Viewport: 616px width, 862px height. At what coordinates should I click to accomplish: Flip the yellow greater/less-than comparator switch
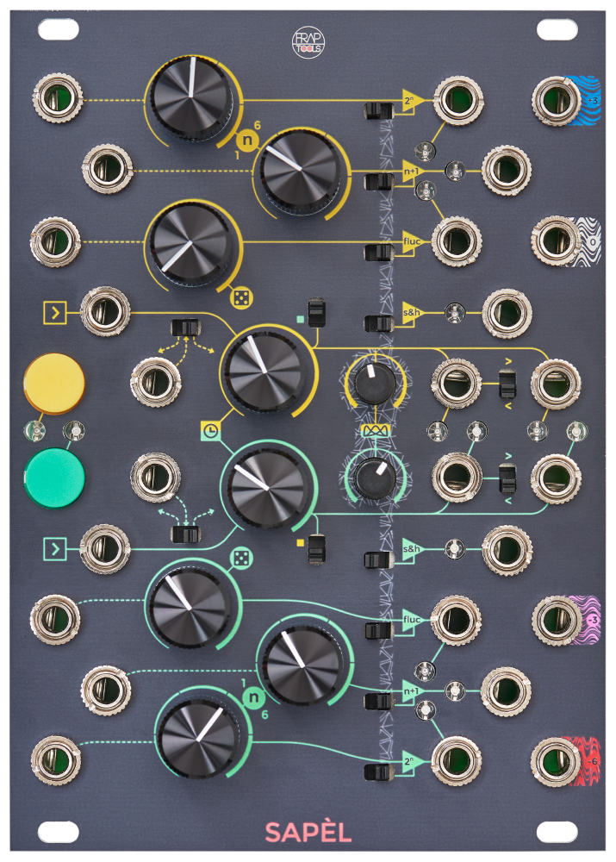[x=507, y=384]
